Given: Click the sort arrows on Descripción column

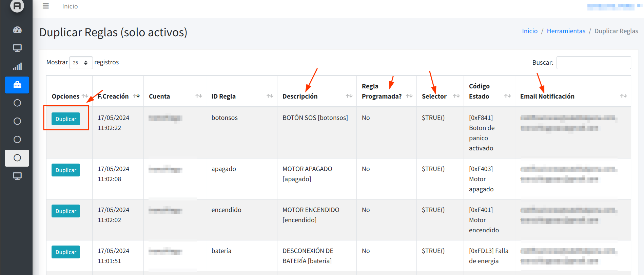Looking at the screenshot, I should (349, 96).
